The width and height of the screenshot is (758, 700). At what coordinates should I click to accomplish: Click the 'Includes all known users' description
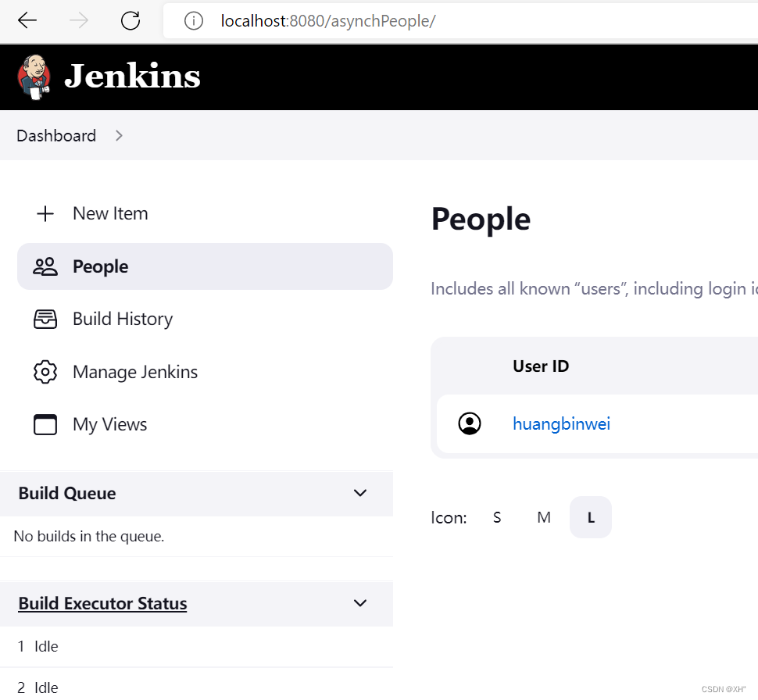[x=594, y=288]
